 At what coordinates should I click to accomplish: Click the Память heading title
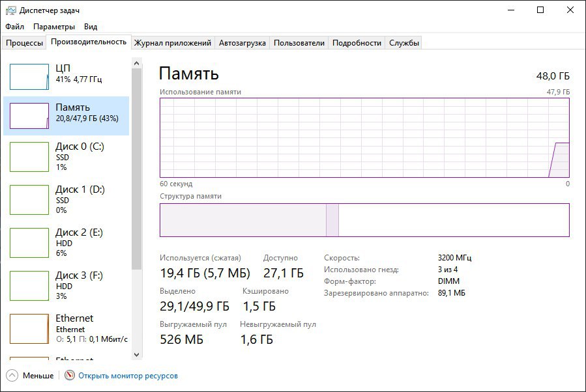(x=189, y=73)
